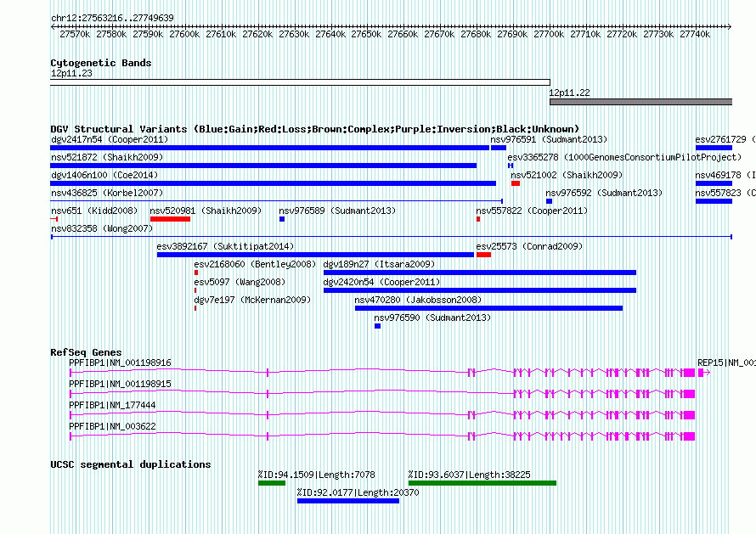Click variant esv25573 (Conrad2009) label
The image size is (756, 534).
tap(529, 246)
